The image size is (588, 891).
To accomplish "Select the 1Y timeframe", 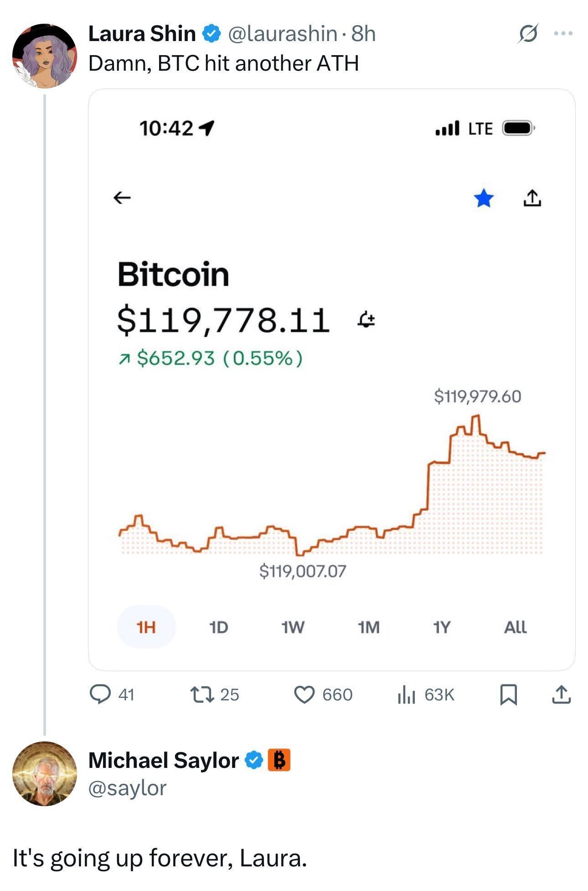I will [x=441, y=627].
